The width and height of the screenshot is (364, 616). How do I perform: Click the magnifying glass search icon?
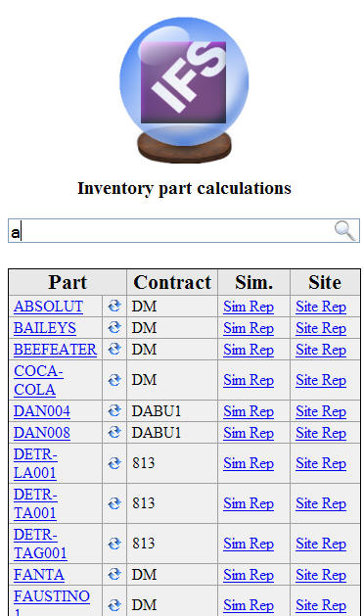coord(345,230)
